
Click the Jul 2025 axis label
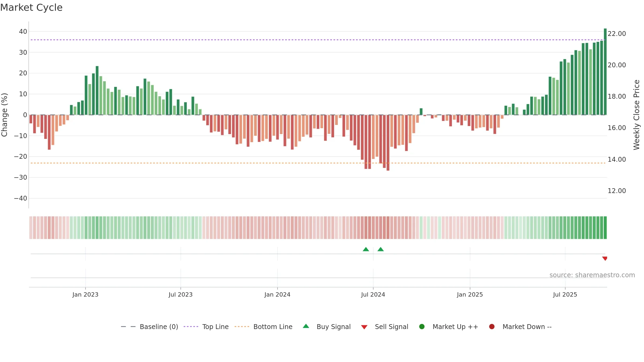pyautogui.click(x=565, y=295)
